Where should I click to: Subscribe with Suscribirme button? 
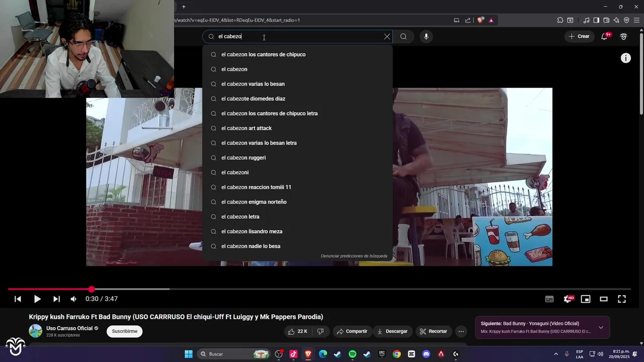(125, 331)
